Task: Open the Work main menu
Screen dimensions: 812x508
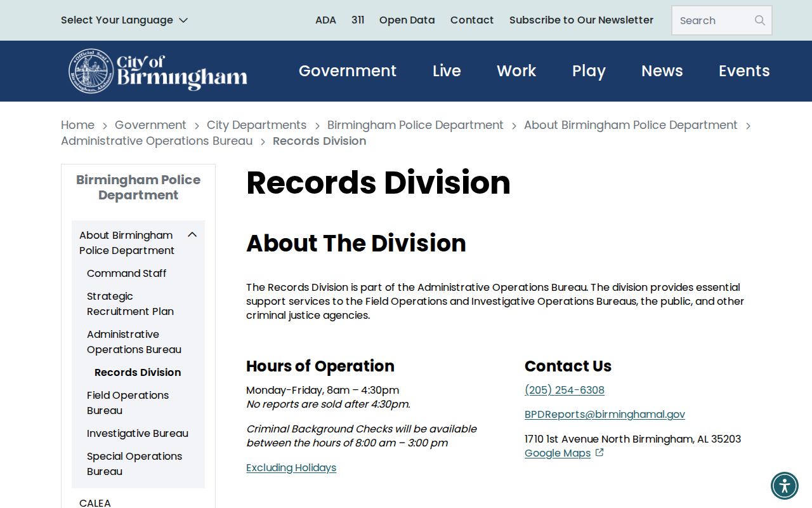Action: coord(516,71)
